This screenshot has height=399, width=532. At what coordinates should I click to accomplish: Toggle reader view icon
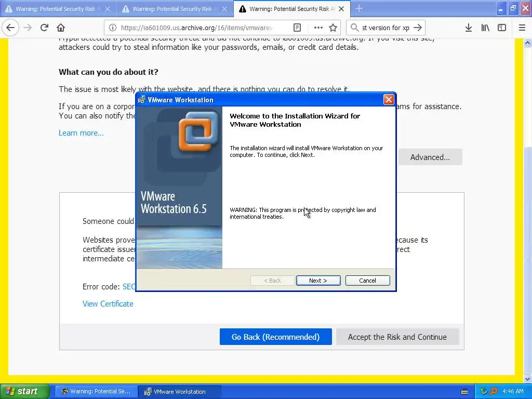click(297, 28)
